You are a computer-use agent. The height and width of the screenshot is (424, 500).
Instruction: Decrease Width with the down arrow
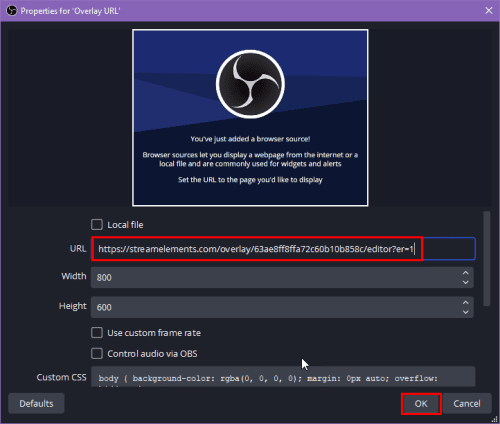click(466, 282)
